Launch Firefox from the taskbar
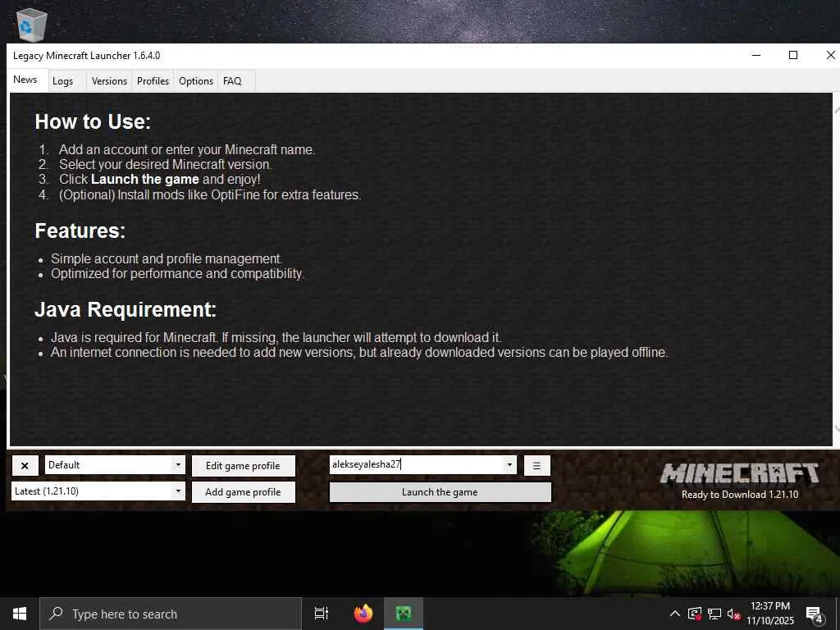840x630 pixels. [363, 614]
